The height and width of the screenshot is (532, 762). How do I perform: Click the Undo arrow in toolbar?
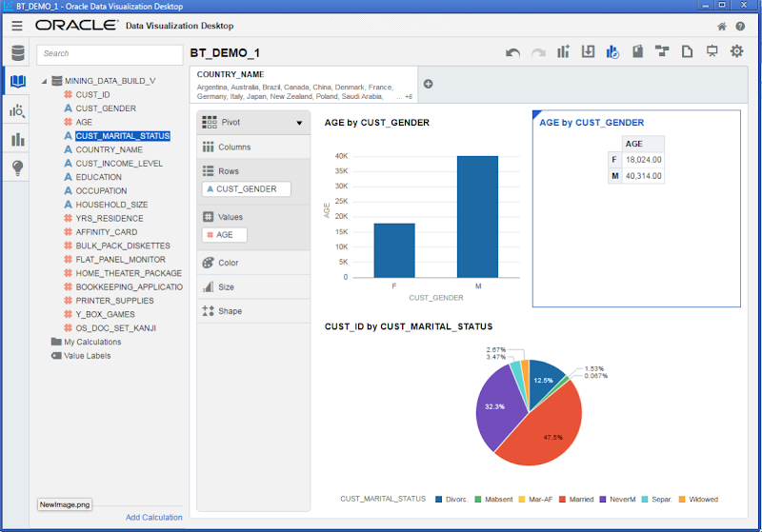(512, 52)
